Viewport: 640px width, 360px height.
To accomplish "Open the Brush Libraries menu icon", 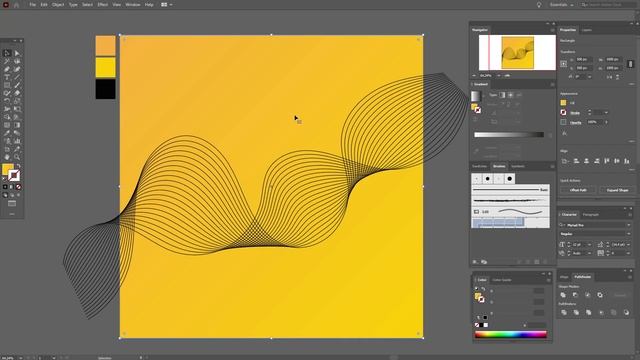I will pyautogui.click(x=475, y=262).
